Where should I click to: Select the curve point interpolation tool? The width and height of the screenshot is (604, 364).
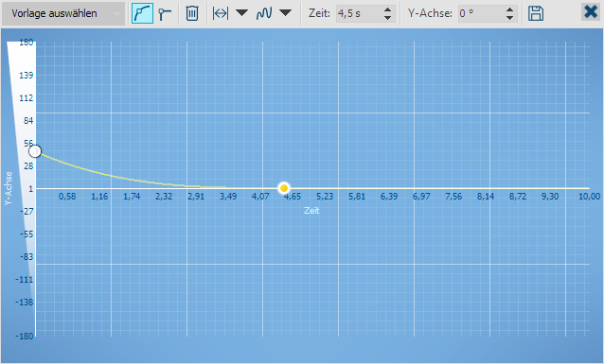click(x=142, y=13)
